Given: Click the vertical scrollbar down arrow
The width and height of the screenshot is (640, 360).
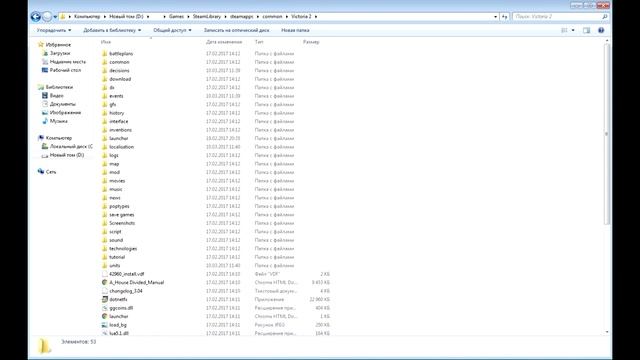Looking at the screenshot, I should [607, 332].
